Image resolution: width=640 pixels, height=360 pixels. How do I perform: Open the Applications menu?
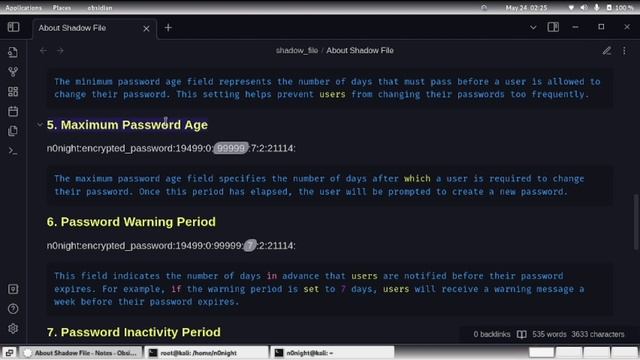(x=24, y=8)
